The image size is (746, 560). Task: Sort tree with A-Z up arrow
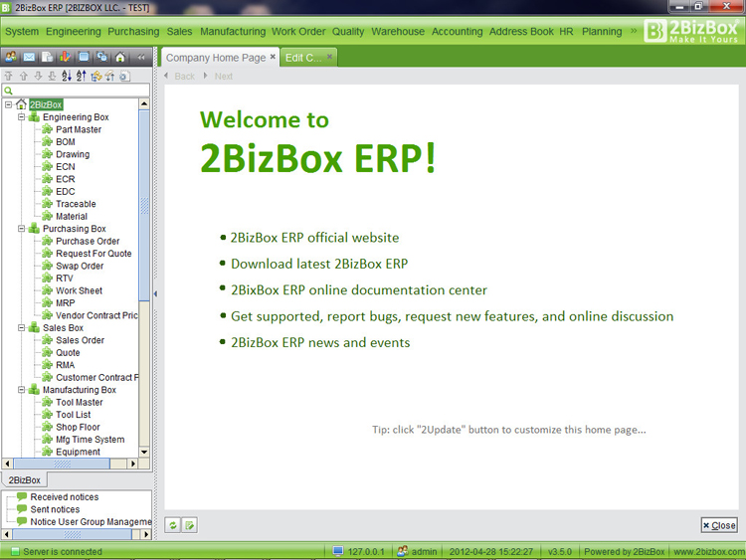[x=82, y=76]
